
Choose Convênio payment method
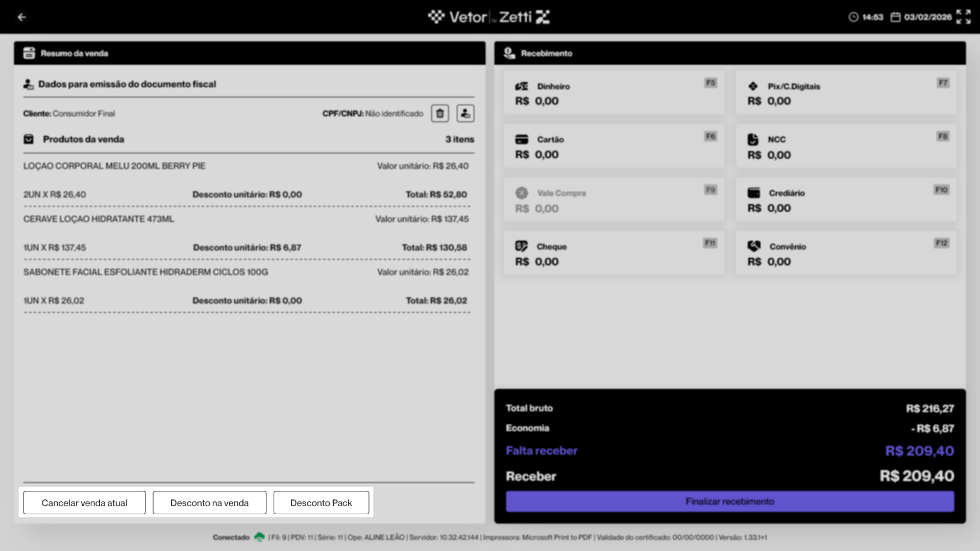pyautogui.click(x=846, y=254)
